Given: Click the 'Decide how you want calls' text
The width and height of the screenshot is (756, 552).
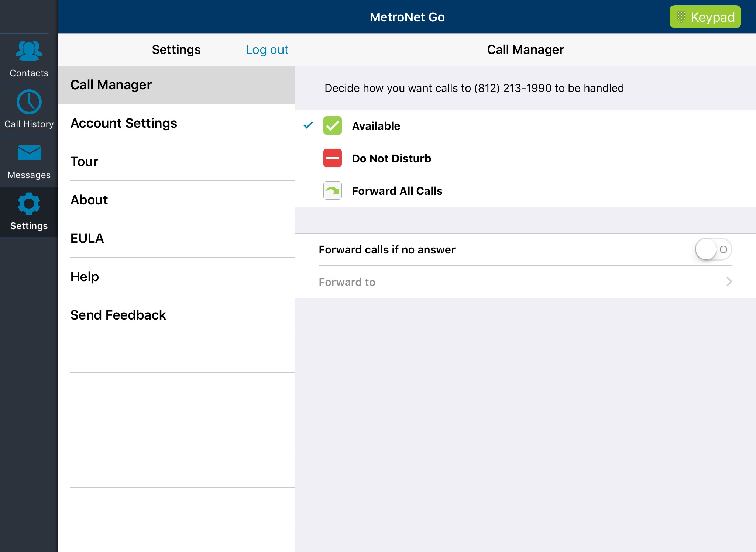Looking at the screenshot, I should pyautogui.click(x=474, y=88).
